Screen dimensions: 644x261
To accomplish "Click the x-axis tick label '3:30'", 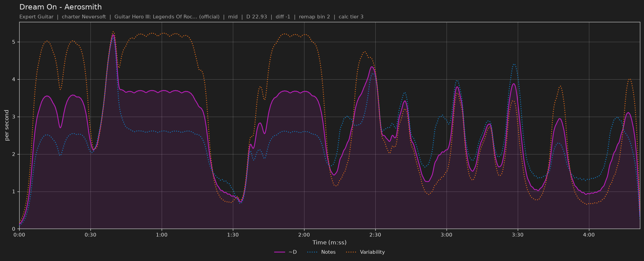I will (518, 235).
